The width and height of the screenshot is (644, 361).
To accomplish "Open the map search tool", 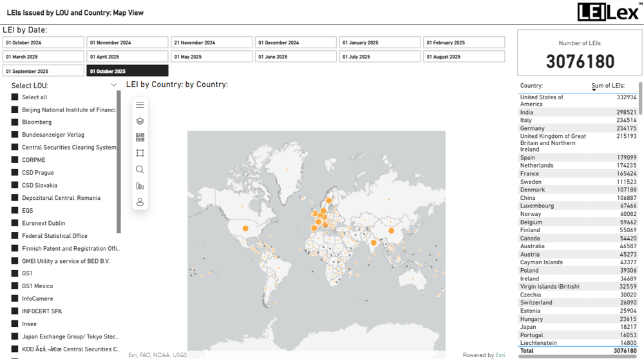I will (140, 170).
